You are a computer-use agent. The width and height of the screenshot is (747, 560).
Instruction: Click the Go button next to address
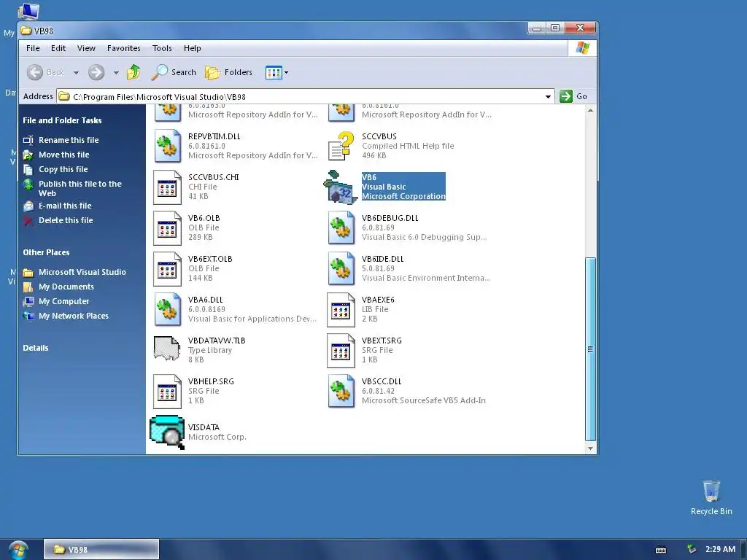click(x=573, y=96)
